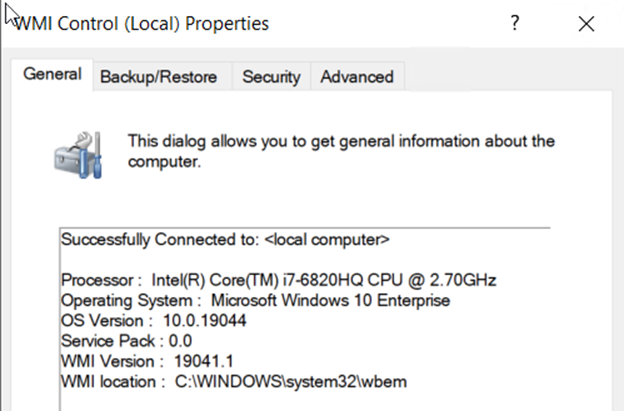Select the Service Pack 0.0 line
Viewport: 624px width, 411px height.
[x=127, y=341]
